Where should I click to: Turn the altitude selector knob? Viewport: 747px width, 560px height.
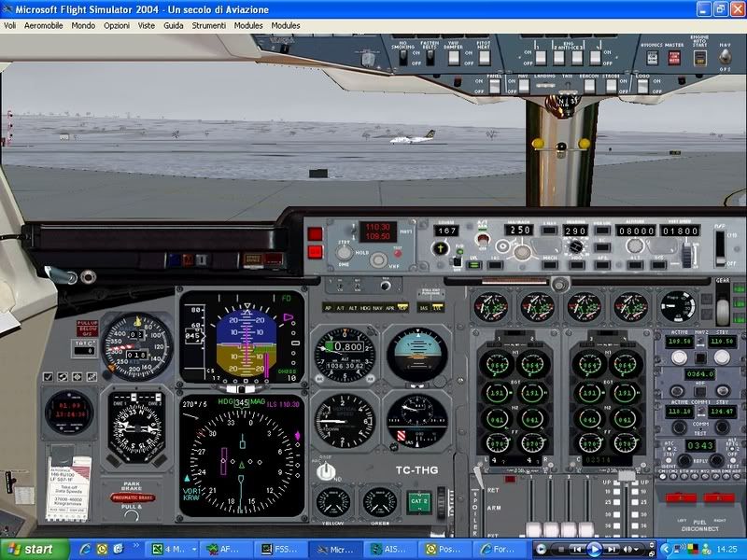pos(635,245)
